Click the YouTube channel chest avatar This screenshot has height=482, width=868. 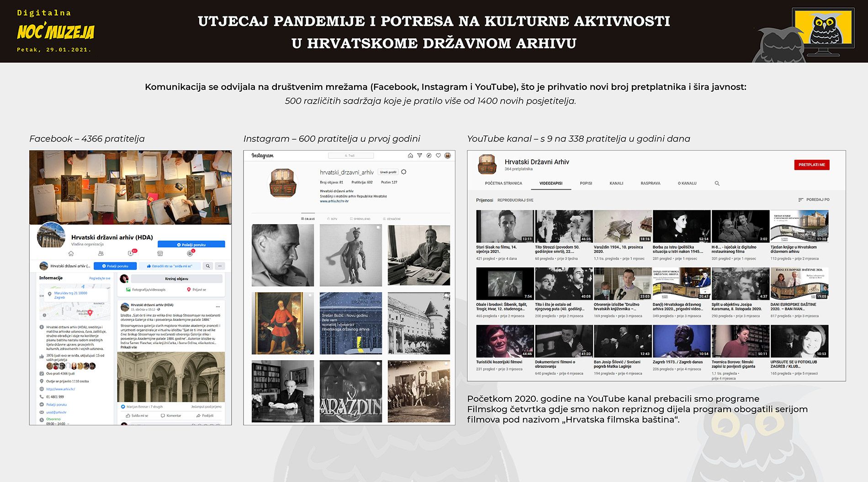tap(487, 164)
